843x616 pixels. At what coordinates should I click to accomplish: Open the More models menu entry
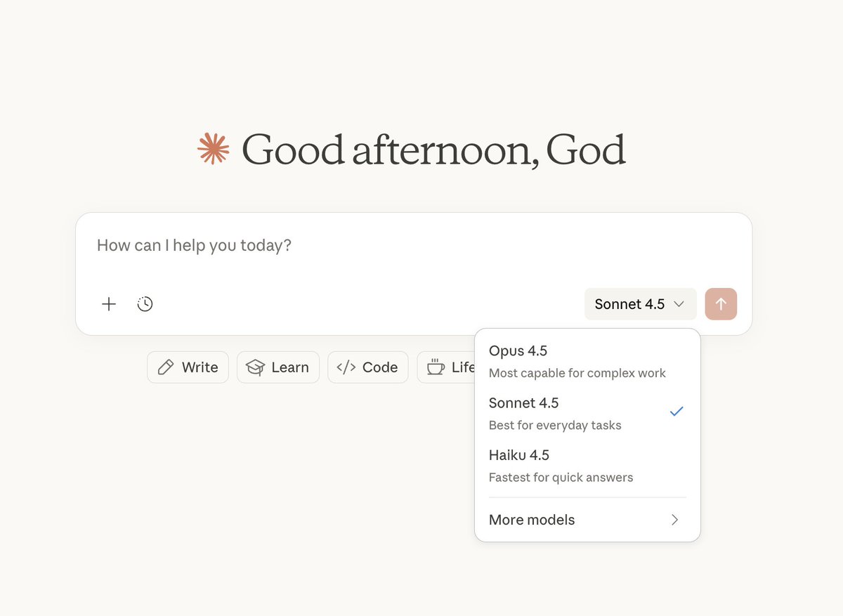point(587,520)
